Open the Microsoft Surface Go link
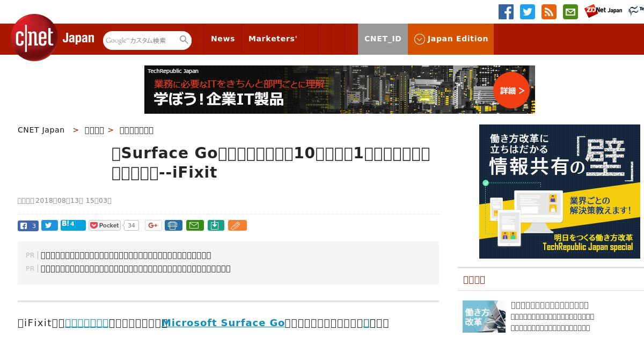The image size is (644, 338). [x=223, y=322]
